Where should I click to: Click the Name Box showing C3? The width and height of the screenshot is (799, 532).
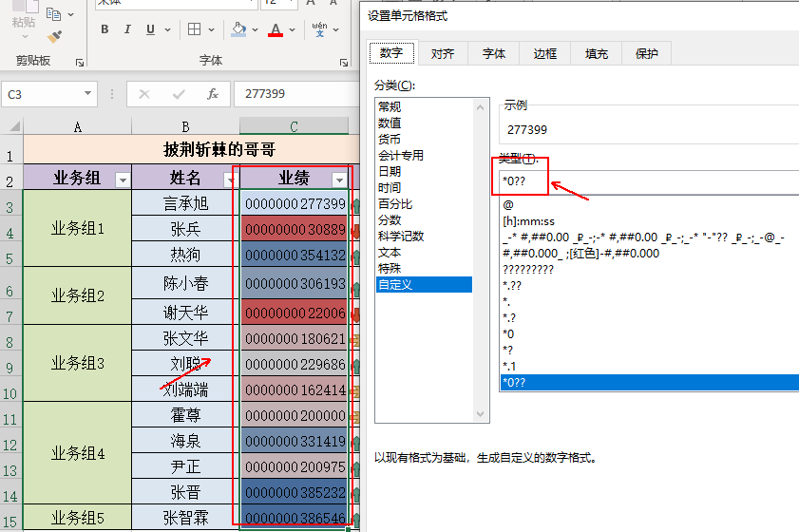(41, 94)
